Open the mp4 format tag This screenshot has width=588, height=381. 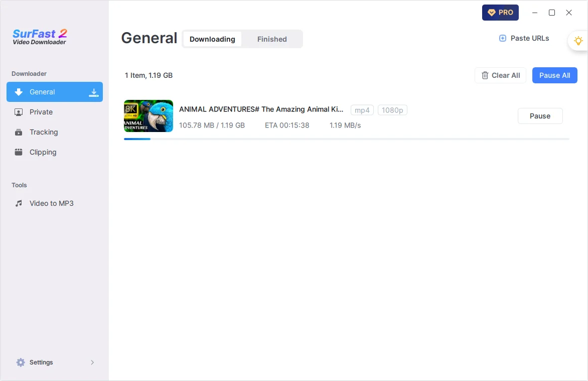[362, 109]
